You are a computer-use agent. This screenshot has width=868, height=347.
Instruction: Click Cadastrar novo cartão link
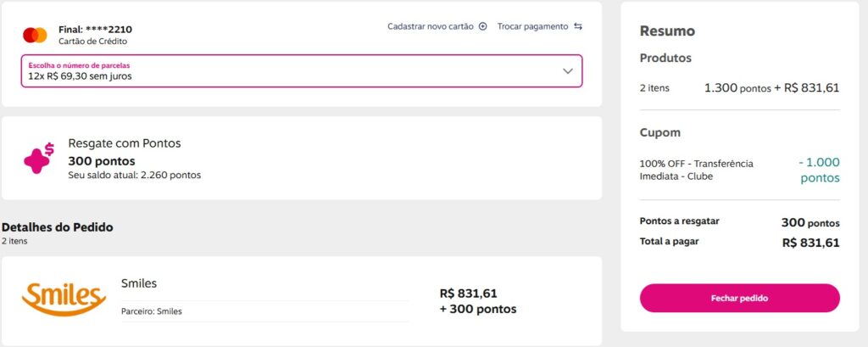tap(431, 26)
